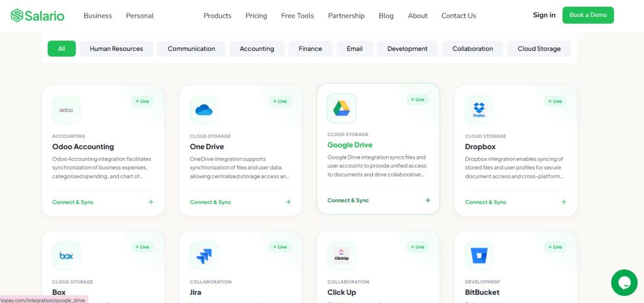644x303 pixels.
Task: Select the Odoo logo icon
Action: (x=66, y=110)
